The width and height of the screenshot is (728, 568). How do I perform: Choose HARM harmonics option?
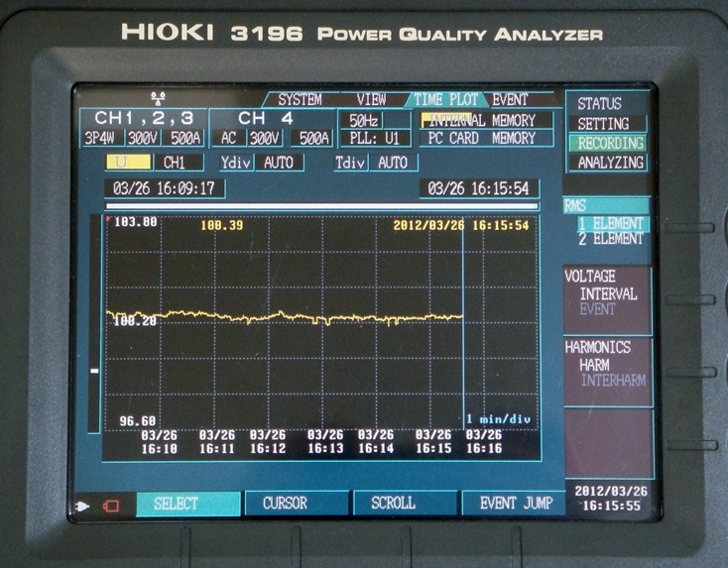[594, 365]
